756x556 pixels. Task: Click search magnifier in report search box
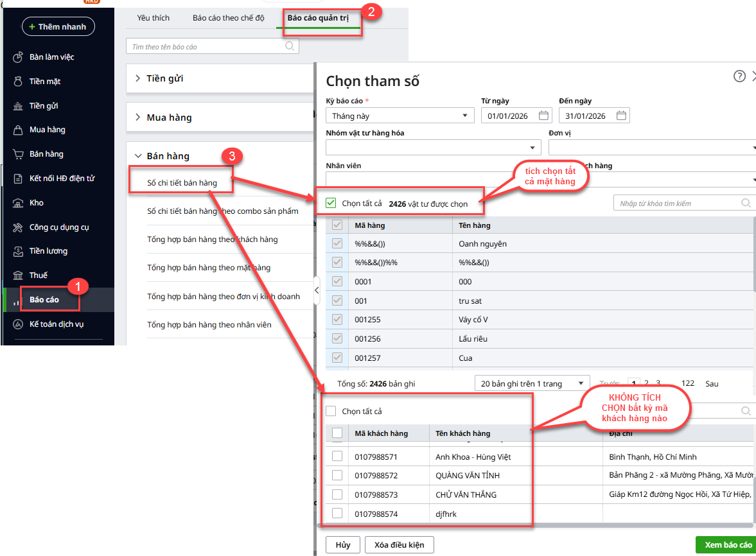290,46
